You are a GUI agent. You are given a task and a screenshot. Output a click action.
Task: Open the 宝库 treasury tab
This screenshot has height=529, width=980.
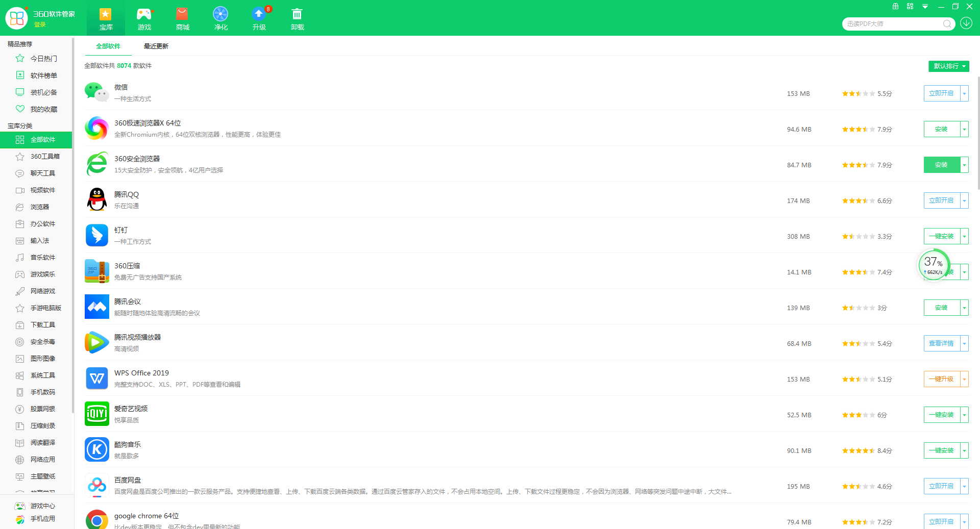click(106, 18)
